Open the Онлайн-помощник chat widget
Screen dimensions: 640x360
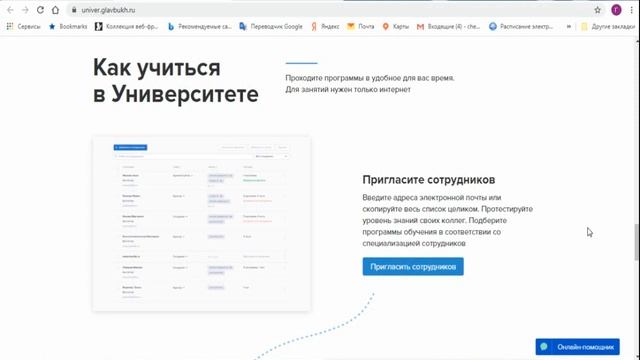tap(578, 347)
